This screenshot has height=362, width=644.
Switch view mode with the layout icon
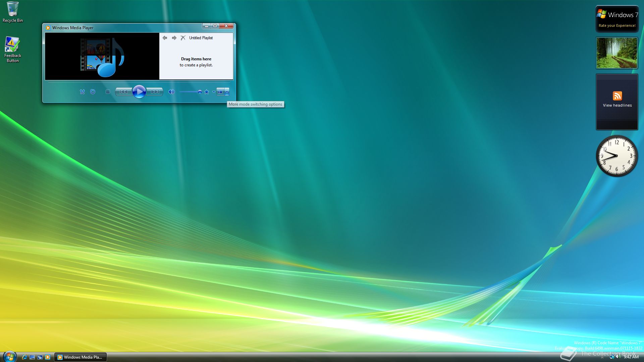[220, 92]
